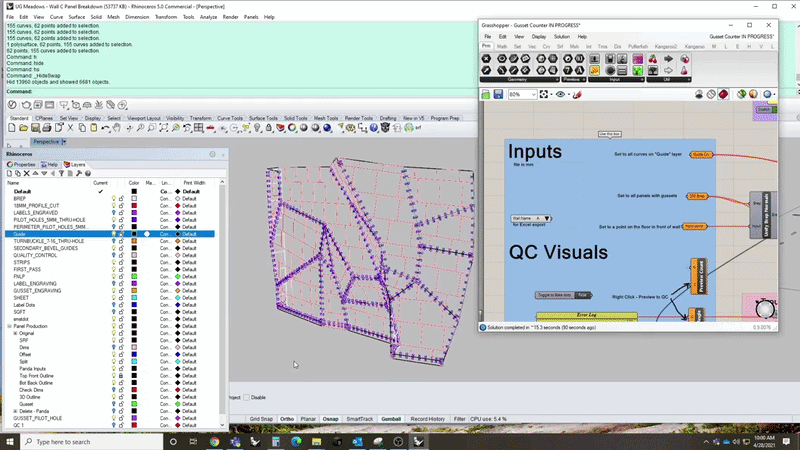Image resolution: width=800 pixels, height=450 pixels.
Task: Open the Surface menu in Rhino
Action: [77, 17]
